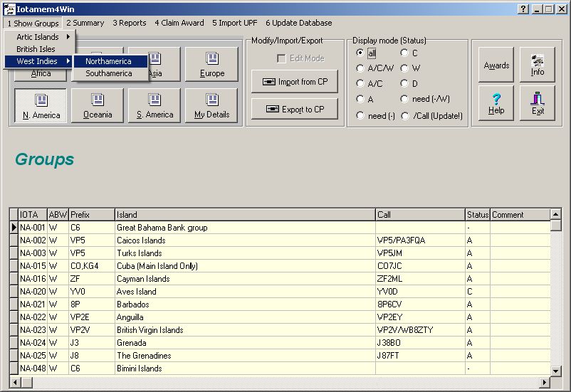
Task: Open Help with question mark icon
Action: pyautogui.click(x=496, y=103)
